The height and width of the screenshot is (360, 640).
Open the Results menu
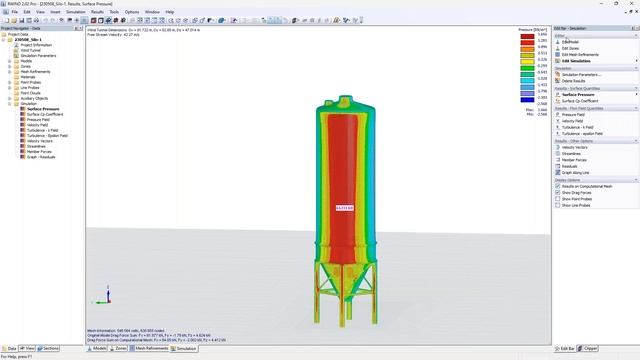pos(97,12)
